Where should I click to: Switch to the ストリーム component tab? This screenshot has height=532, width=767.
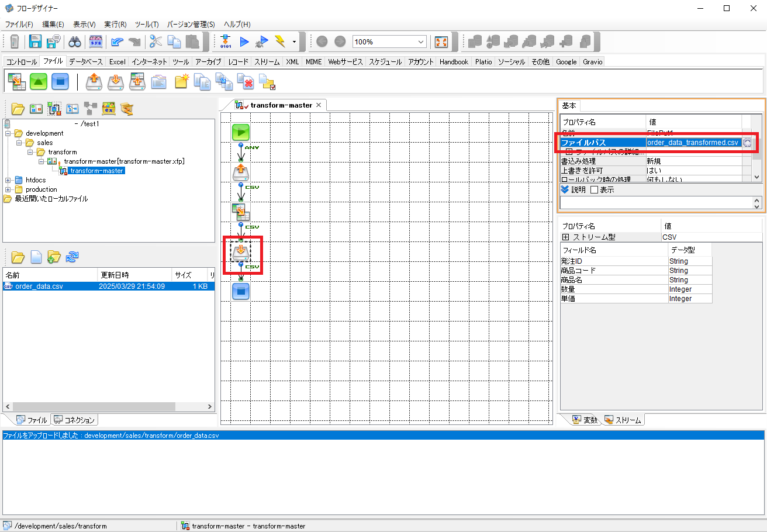[x=267, y=61]
